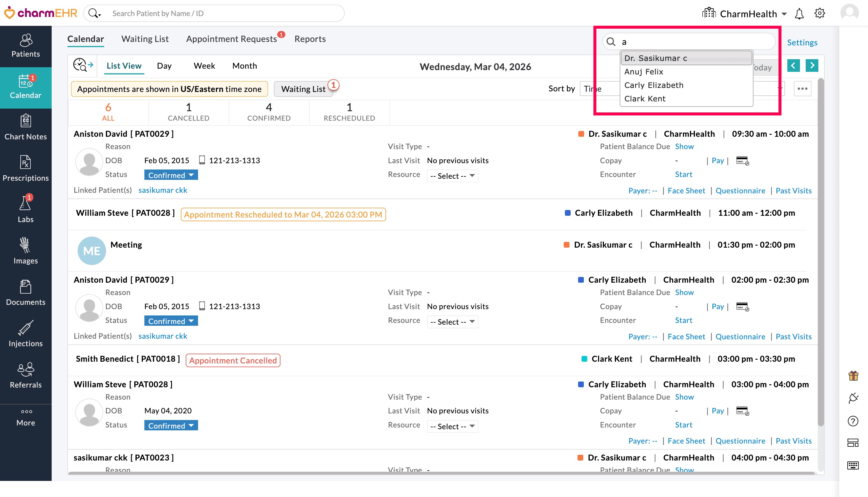868x497 pixels.
Task: Open the virtual keyboard icon
Action: pos(854,465)
